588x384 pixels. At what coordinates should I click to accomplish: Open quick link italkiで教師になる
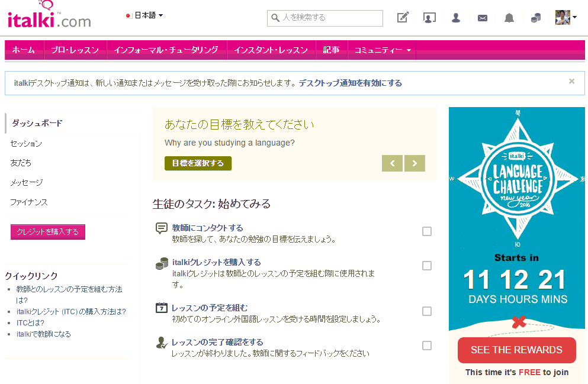coord(43,334)
